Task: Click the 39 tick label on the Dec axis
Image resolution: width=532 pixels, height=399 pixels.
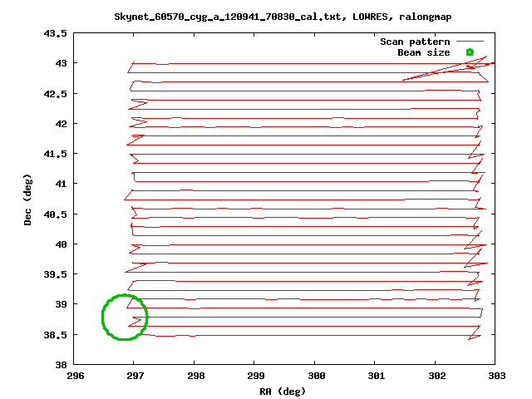Action: (61, 304)
